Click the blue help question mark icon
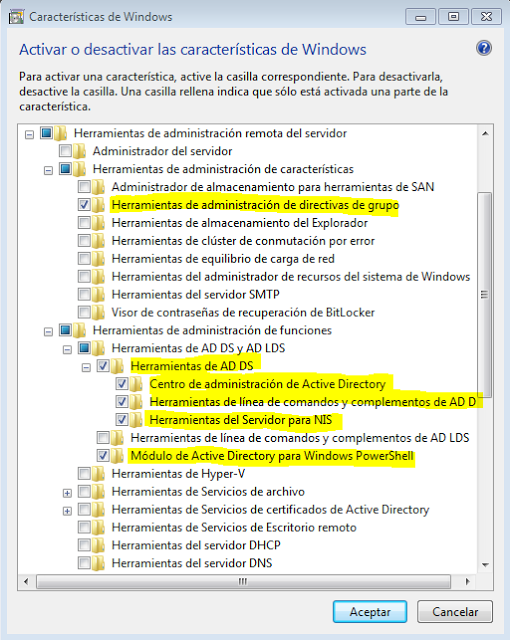Viewport: 510px width, 640px height. point(484,48)
